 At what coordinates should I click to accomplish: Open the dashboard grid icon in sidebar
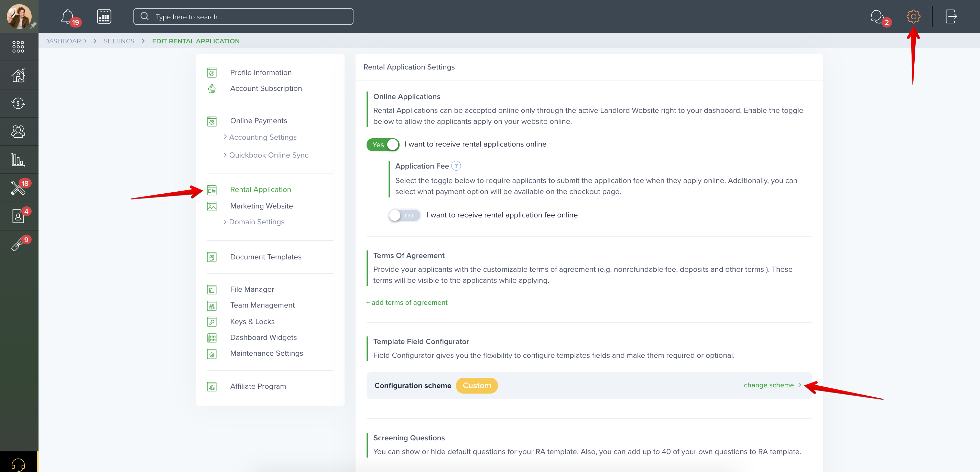(18, 47)
